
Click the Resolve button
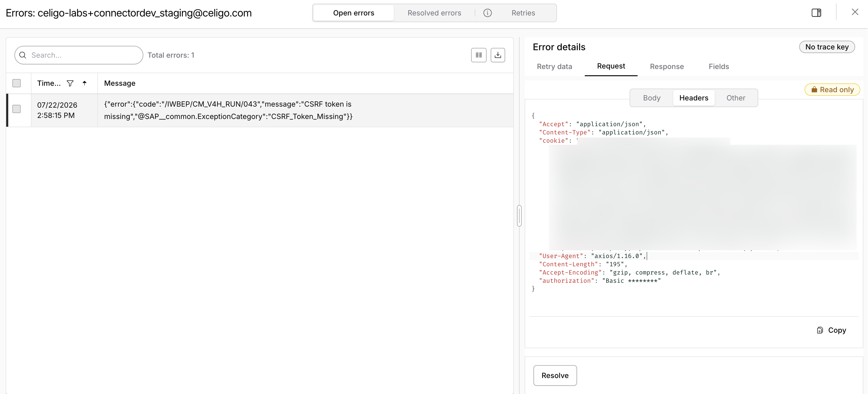(x=555, y=375)
